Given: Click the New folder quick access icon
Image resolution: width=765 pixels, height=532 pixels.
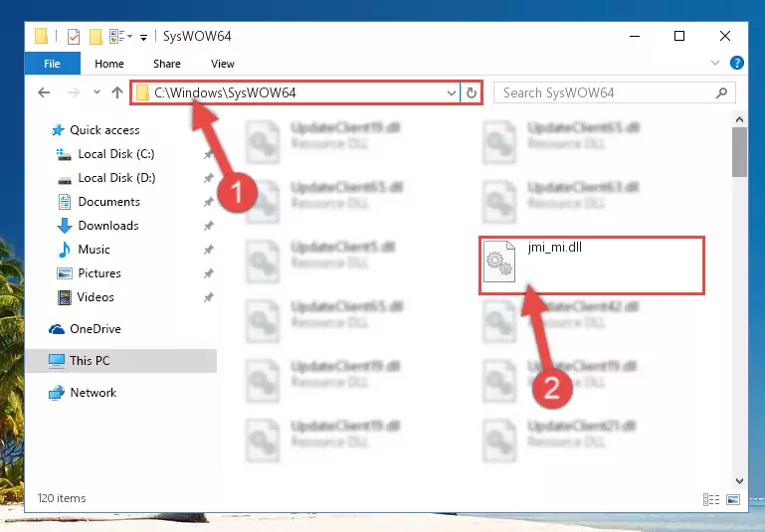Looking at the screenshot, I should 96,36.
